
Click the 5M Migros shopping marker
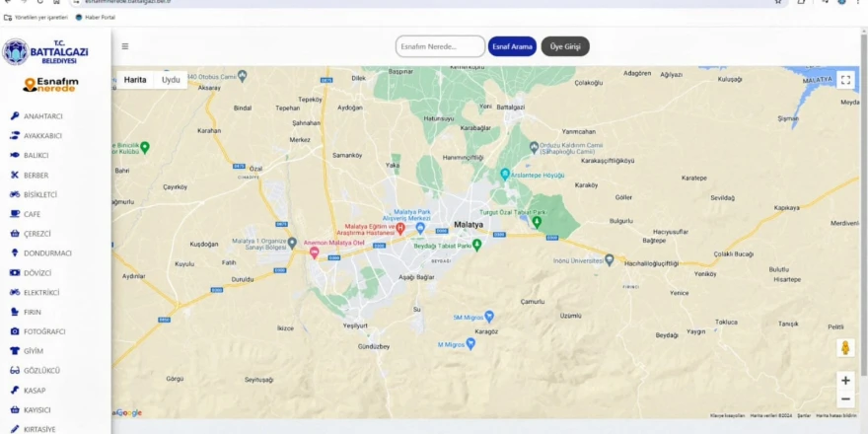489,317
